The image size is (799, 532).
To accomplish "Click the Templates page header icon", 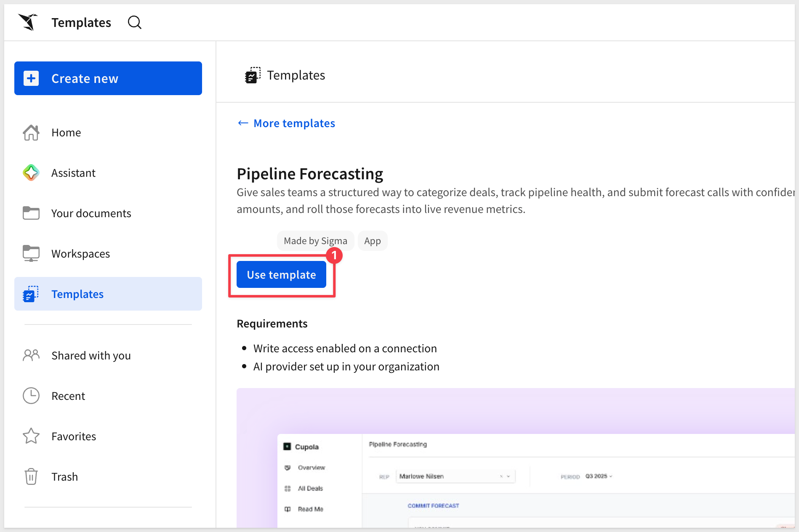I will 253,75.
